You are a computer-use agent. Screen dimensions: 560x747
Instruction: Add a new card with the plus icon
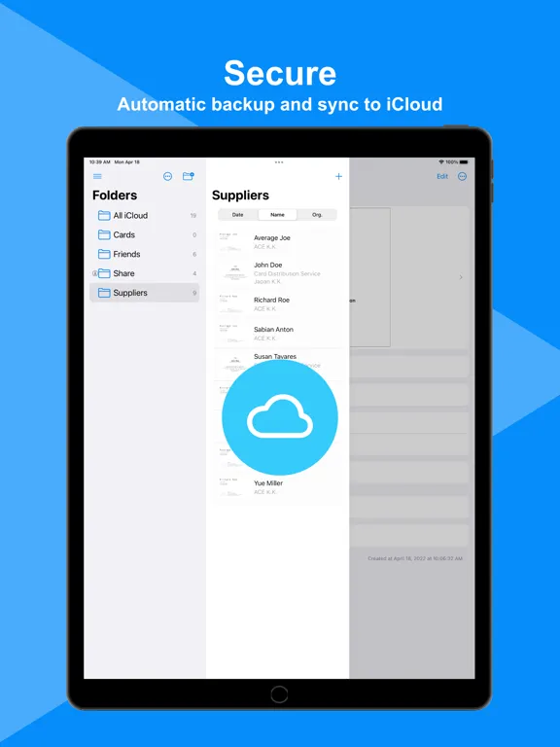tap(338, 176)
